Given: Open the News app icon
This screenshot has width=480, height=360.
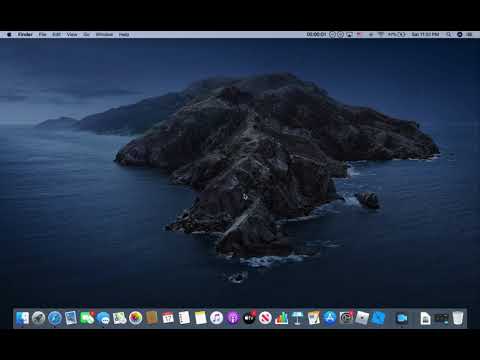Looking at the screenshot, I should 265,318.
